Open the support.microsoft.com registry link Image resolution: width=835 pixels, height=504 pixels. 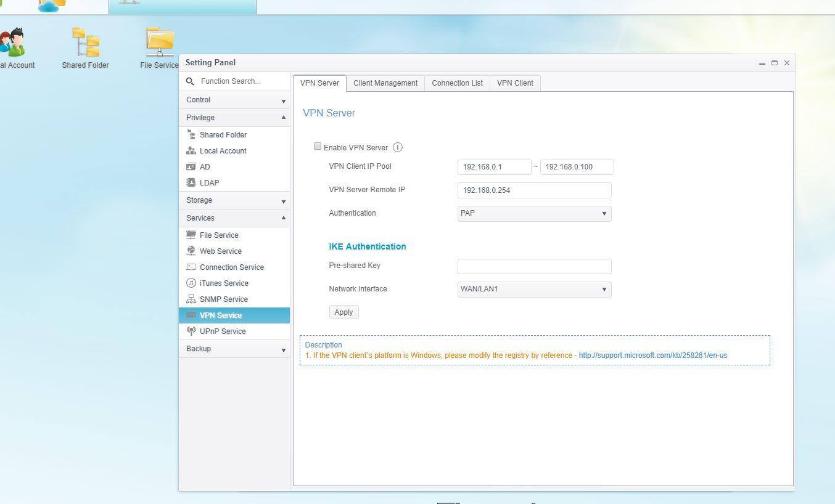tap(652, 356)
